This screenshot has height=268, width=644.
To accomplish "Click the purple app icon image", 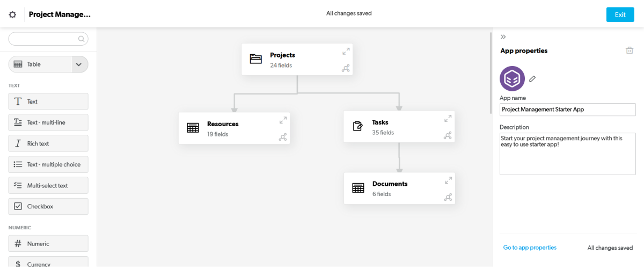I will [x=512, y=78].
